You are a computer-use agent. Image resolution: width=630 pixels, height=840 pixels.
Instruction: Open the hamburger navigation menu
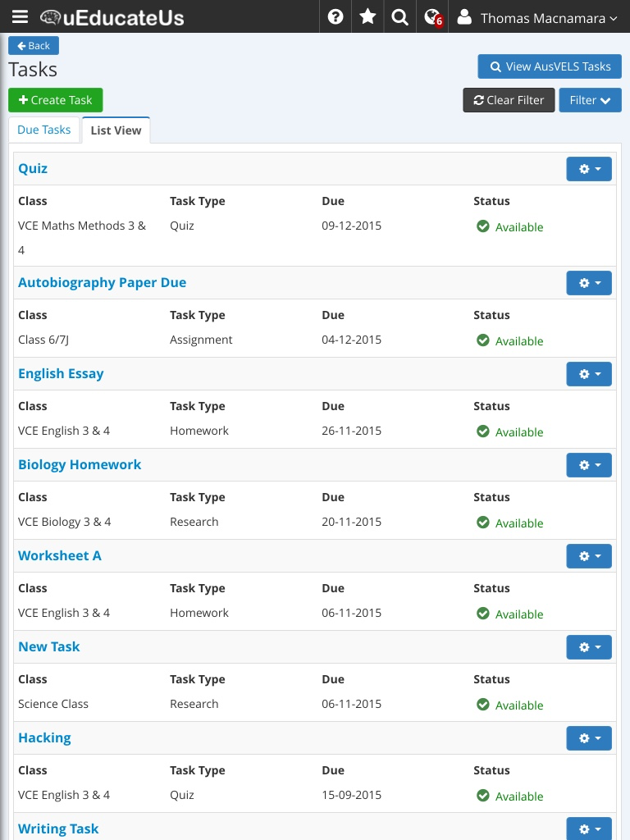(20, 17)
